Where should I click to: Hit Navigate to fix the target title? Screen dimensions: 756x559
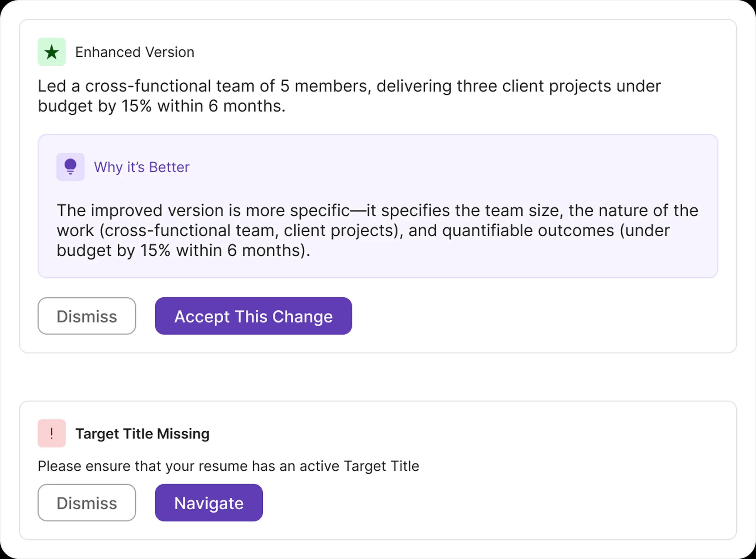click(209, 503)
